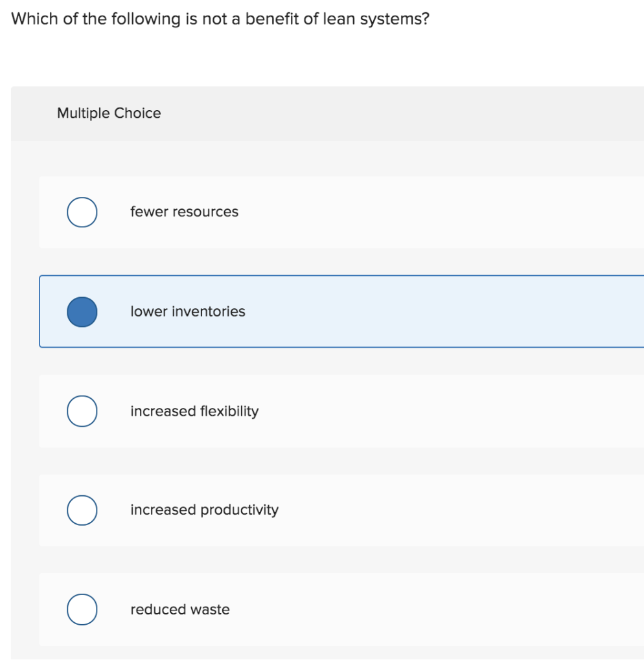Image resolution: width=644 pixels, height=663 pixels.
Task: Click the 'increased productivity' answer row
Action: [x=324, y=510]
